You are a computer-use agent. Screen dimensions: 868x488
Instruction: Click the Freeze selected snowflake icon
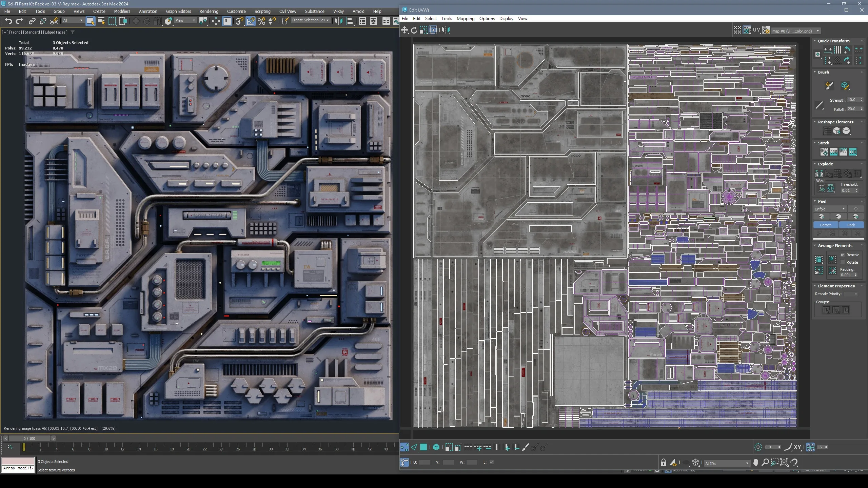(695, 463)
